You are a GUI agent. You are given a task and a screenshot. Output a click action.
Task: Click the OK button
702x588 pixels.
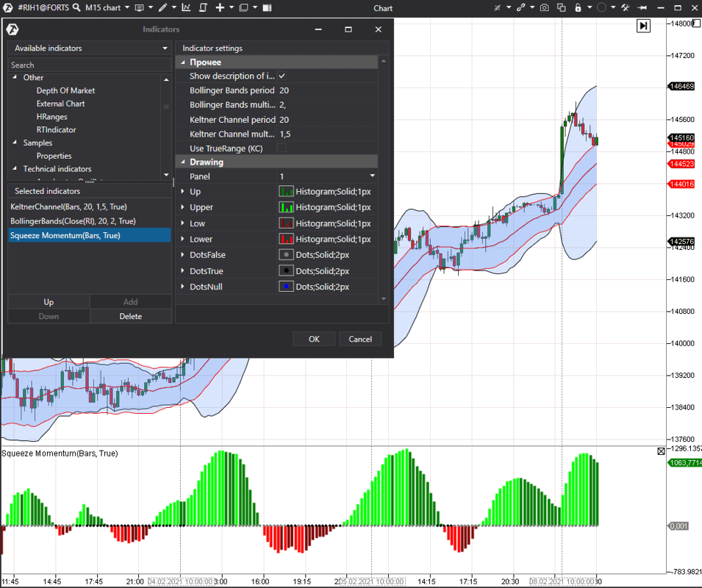314,339
